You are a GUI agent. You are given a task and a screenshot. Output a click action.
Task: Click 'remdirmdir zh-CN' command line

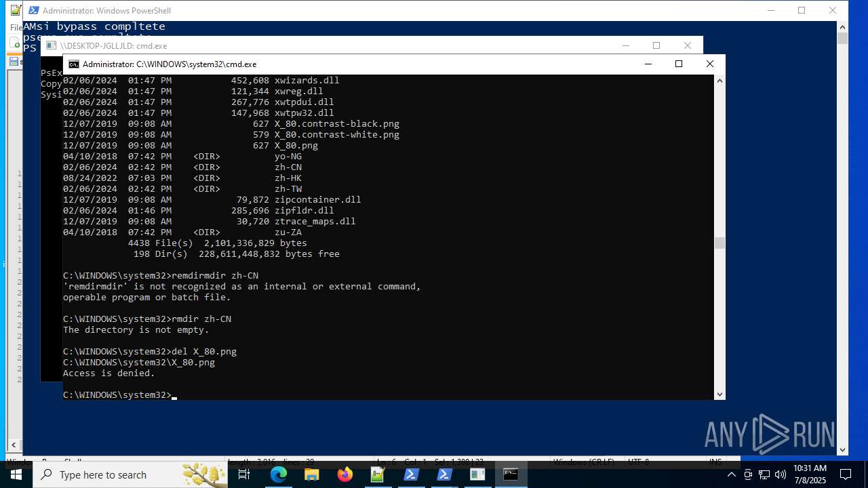coord(161,275)
